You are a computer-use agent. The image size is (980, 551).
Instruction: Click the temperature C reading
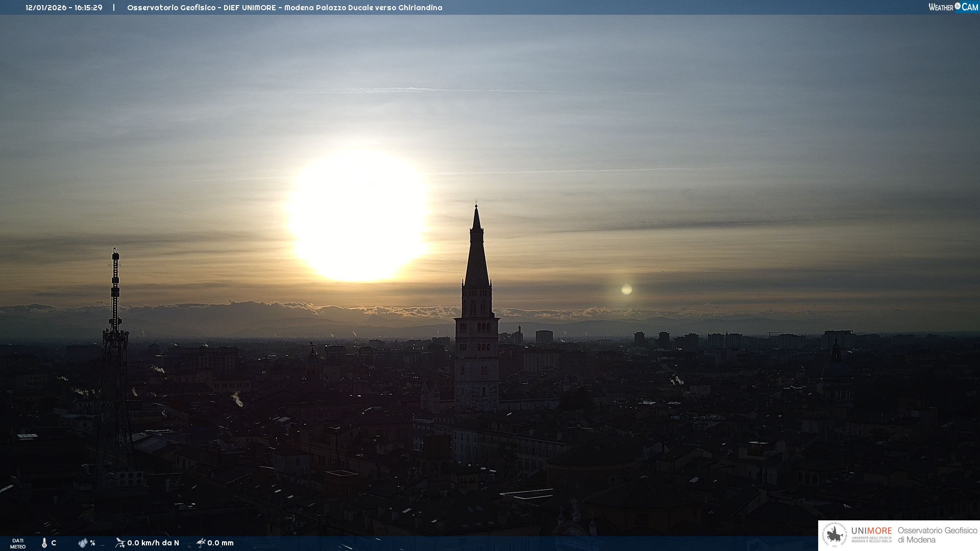click(x=54, y=543)
